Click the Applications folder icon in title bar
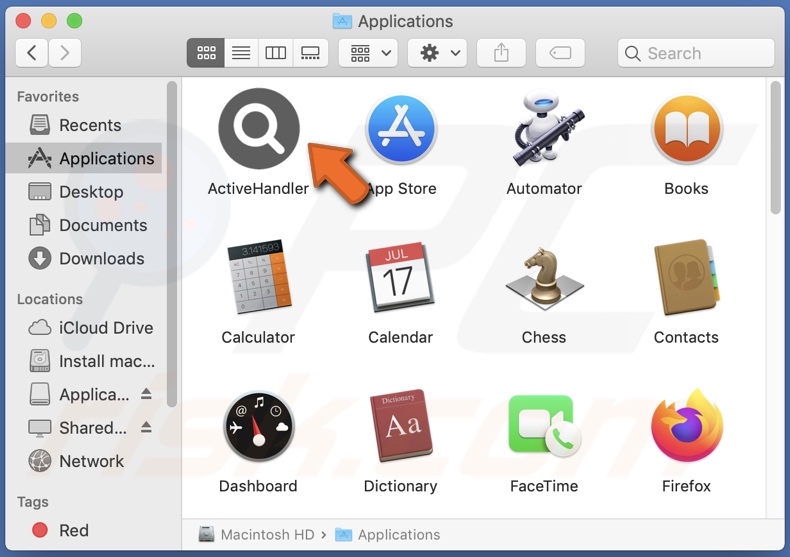Screen dimensions: 790x557 343,21
